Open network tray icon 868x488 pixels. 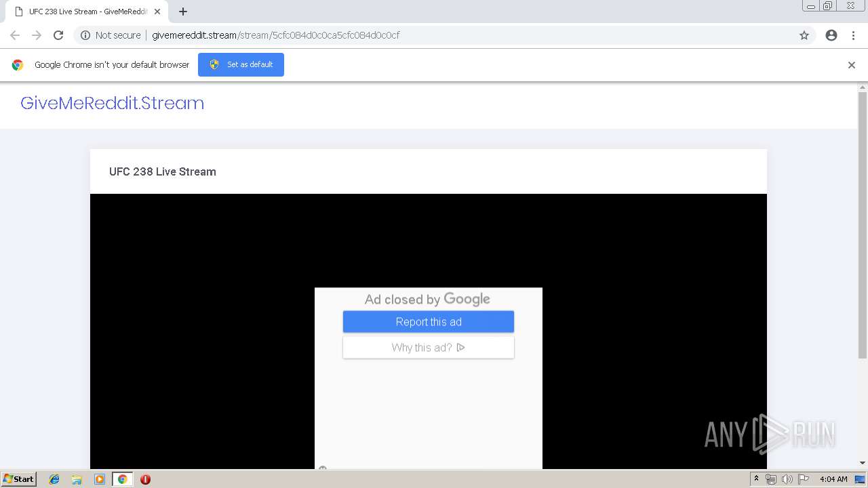point(771,479)
